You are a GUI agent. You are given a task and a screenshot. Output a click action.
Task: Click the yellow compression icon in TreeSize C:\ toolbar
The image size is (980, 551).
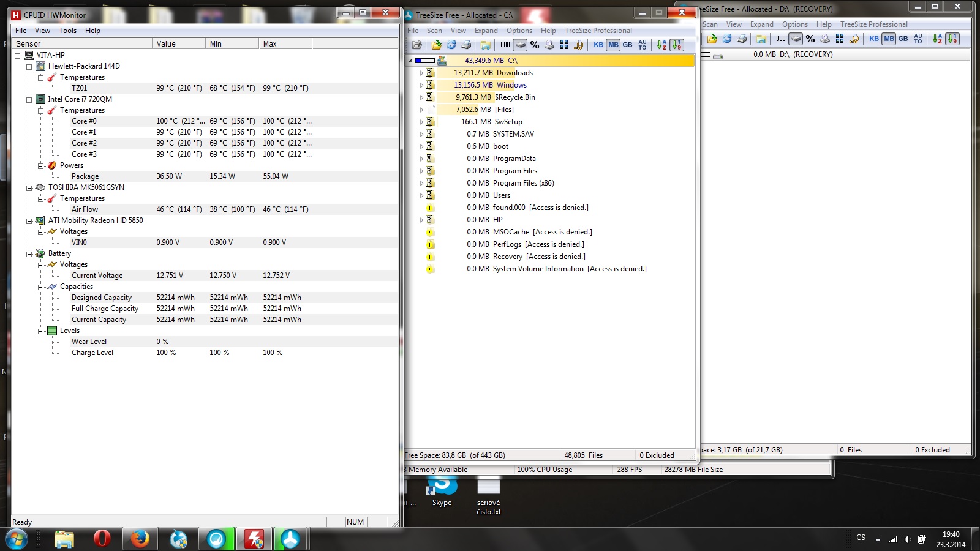(579, 45)
